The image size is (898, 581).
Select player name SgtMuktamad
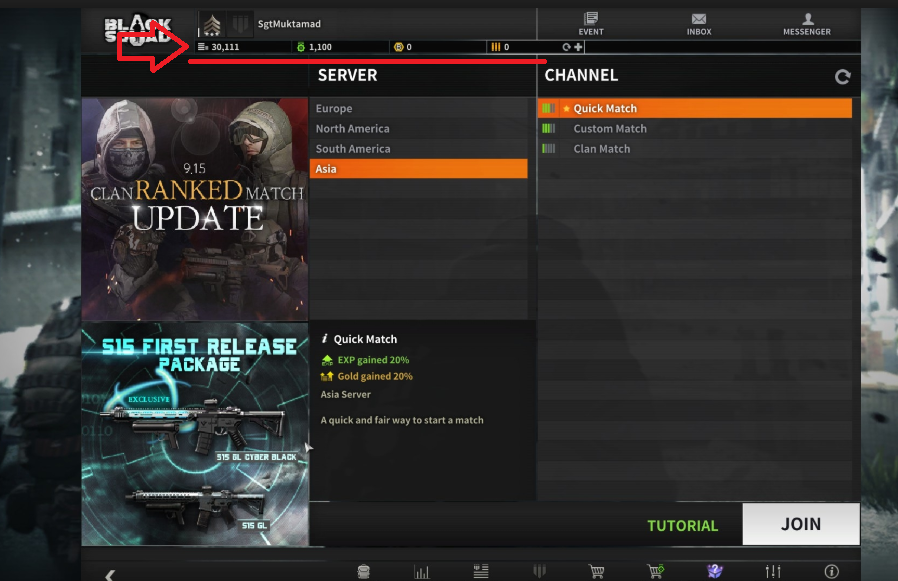289,24
